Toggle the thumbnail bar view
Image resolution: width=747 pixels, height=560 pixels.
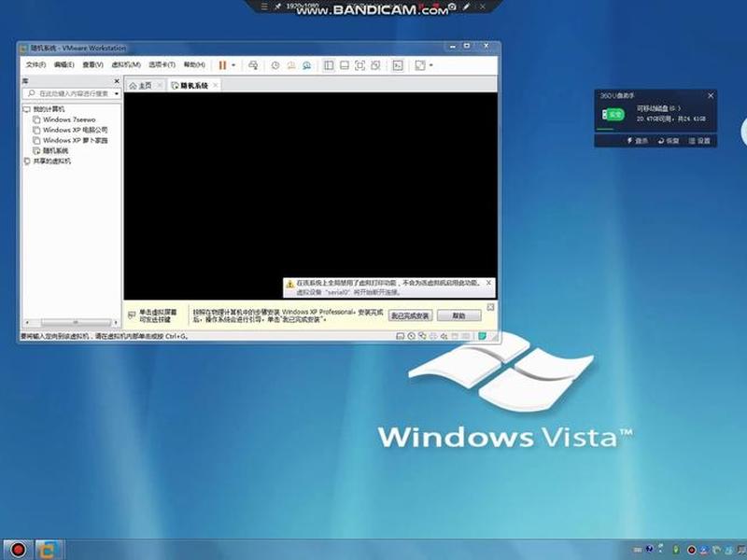pyautogui.click(x=345, y=65)
